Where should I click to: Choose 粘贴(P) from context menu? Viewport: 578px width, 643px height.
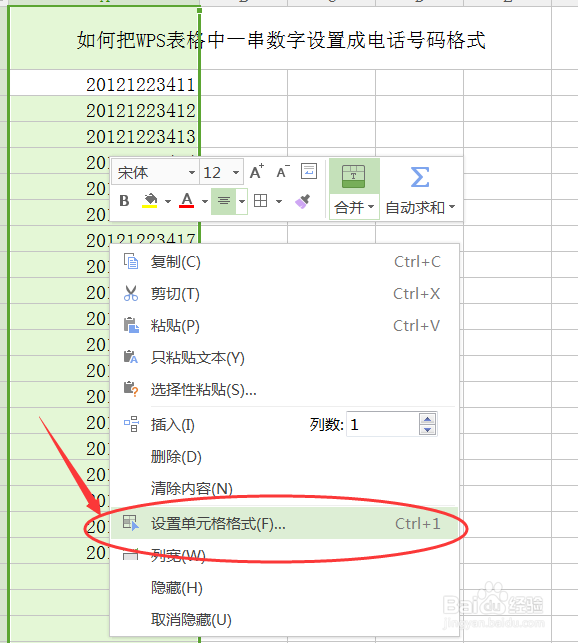284,326
